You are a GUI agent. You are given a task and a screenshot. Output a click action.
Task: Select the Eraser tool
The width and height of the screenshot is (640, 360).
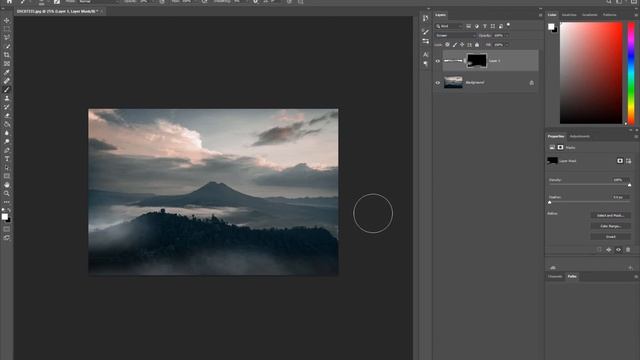point(7,116)
